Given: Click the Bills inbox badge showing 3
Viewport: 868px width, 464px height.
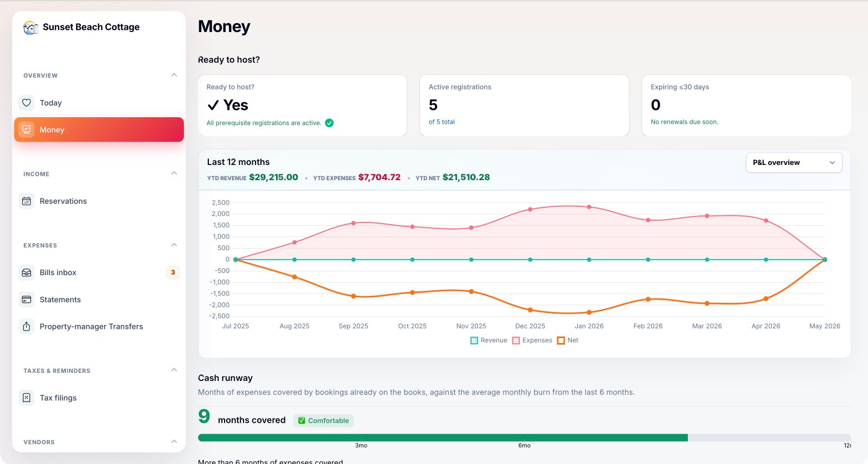Looking at the screenshot, I should click(x=173, y=272).
